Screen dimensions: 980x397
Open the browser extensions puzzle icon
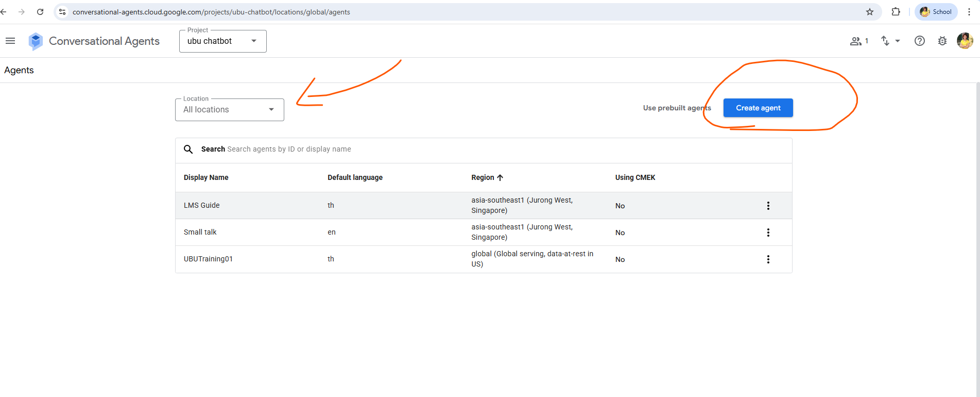[896, 12]
